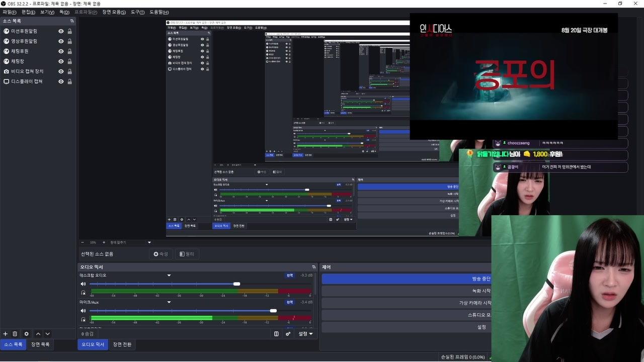Move the source down with the down arrow
This screenshot has height=362, width=644.
click(48, 334)
